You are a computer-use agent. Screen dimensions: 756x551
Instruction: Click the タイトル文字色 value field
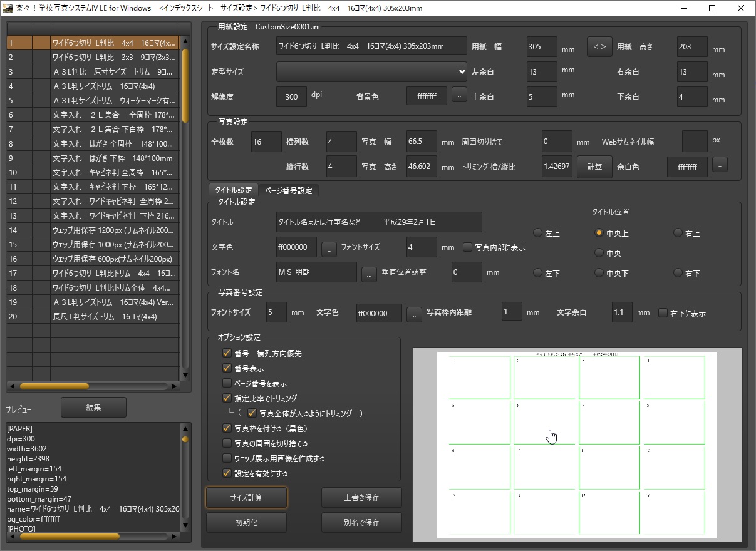[x=296, y=247]
